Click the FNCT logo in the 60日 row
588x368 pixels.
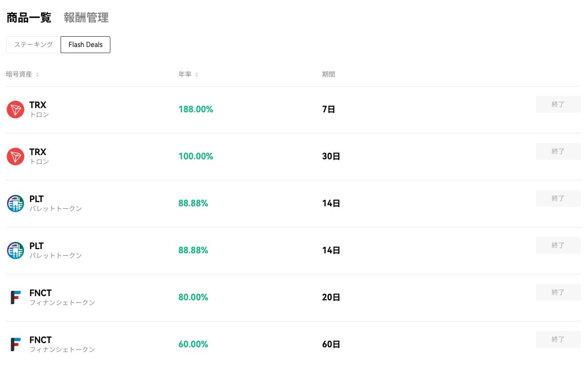[x=15, y=345]
